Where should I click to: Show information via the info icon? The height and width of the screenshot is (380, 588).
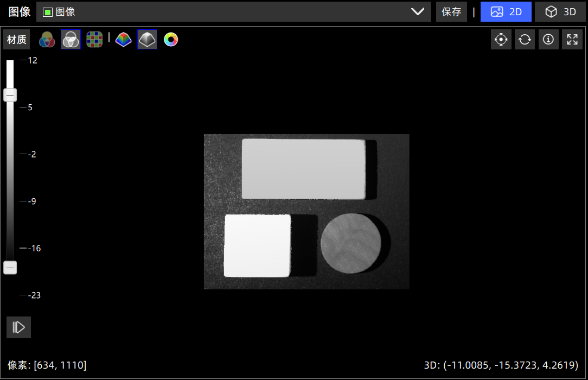(x=548, y=40)
